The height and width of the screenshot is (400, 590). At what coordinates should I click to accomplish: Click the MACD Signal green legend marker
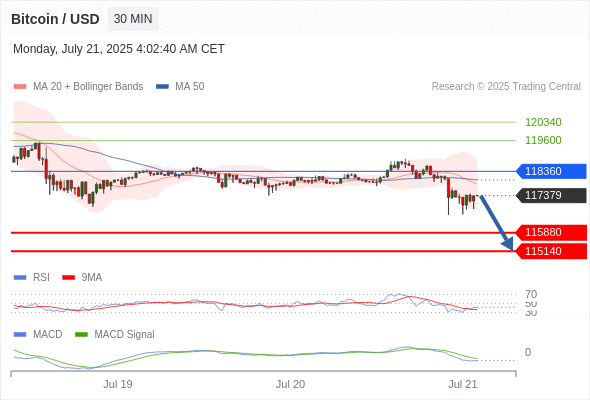[81, 334]
